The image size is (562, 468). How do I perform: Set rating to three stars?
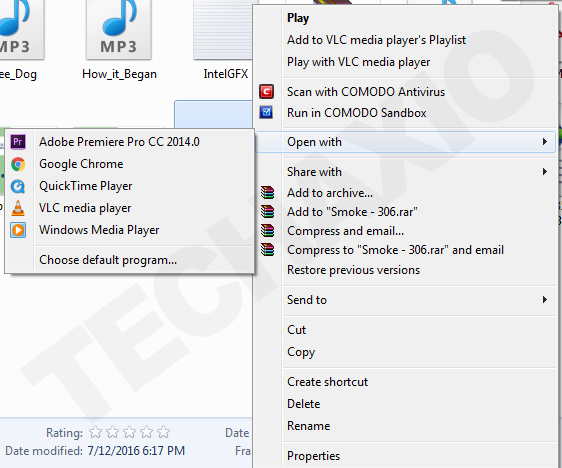(x=129, y=432)
